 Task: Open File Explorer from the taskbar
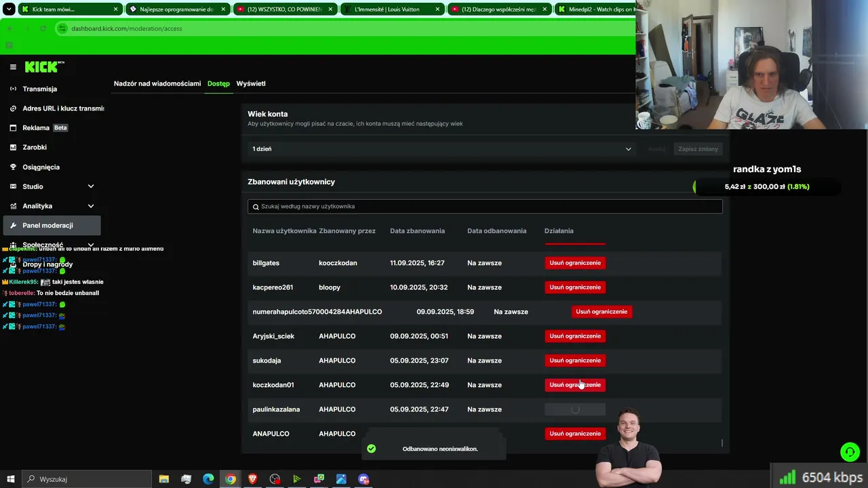click(164, 479)
